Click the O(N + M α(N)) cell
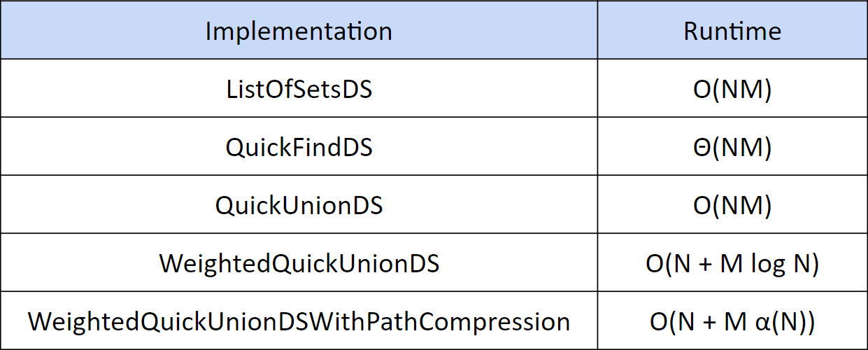 [732, 321]
